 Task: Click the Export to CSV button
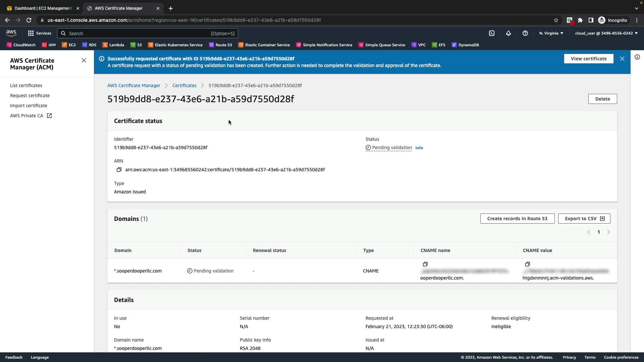584,219
